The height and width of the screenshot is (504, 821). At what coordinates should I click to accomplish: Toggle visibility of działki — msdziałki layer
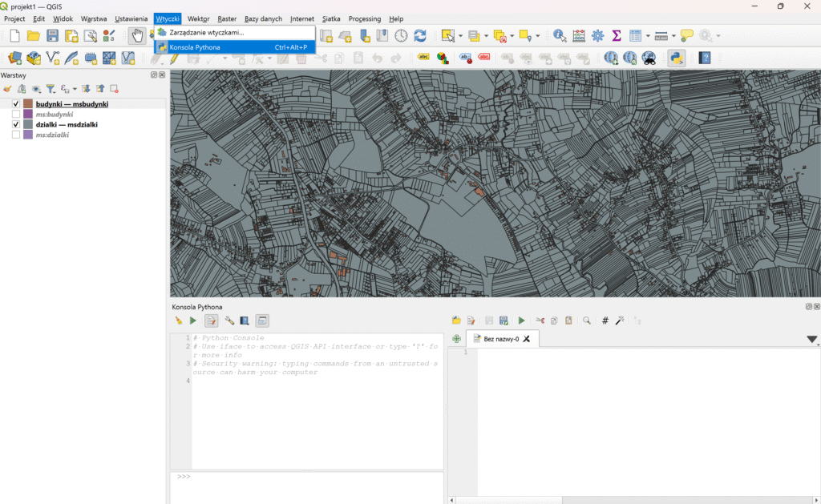16,125
